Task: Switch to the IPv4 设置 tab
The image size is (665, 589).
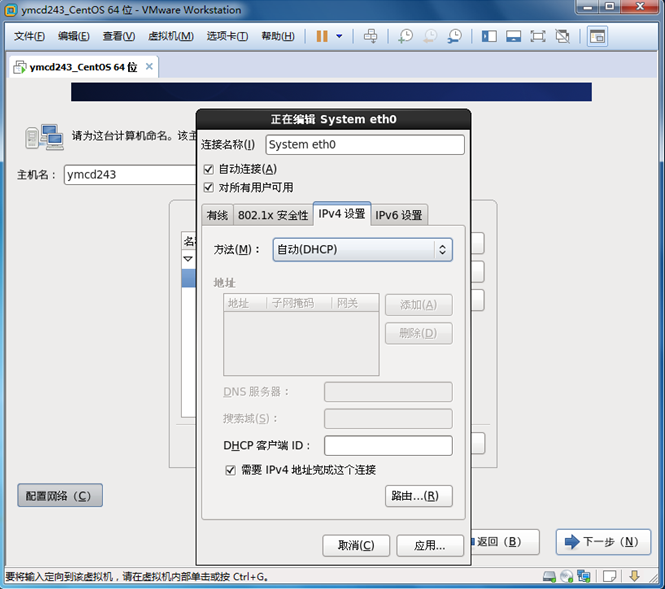Action: pos(342,213)
